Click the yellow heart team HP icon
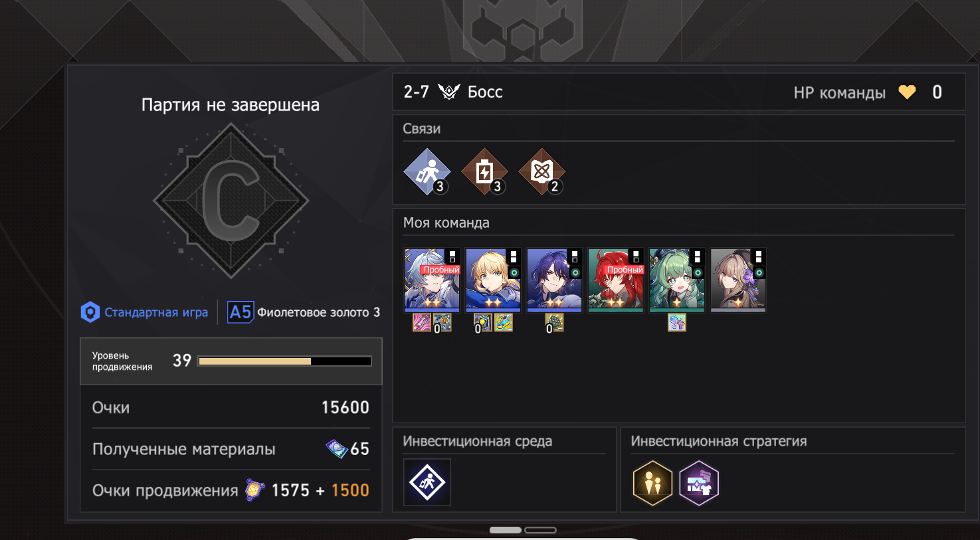The image size is (980, 540). click(907, 92)
